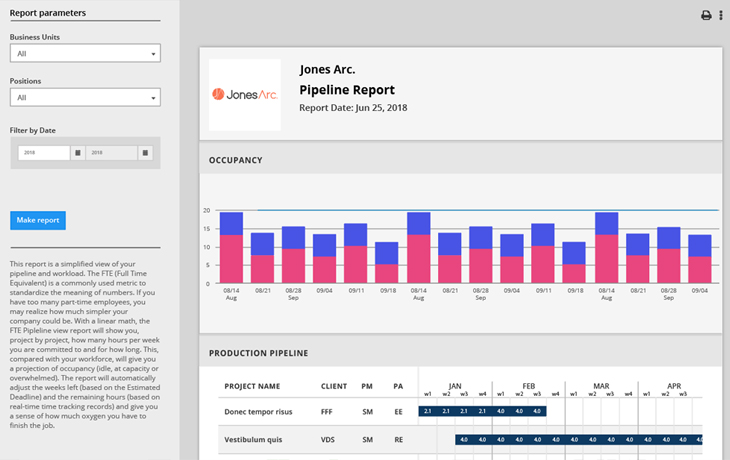Click the PM column header

click(367, 386)
